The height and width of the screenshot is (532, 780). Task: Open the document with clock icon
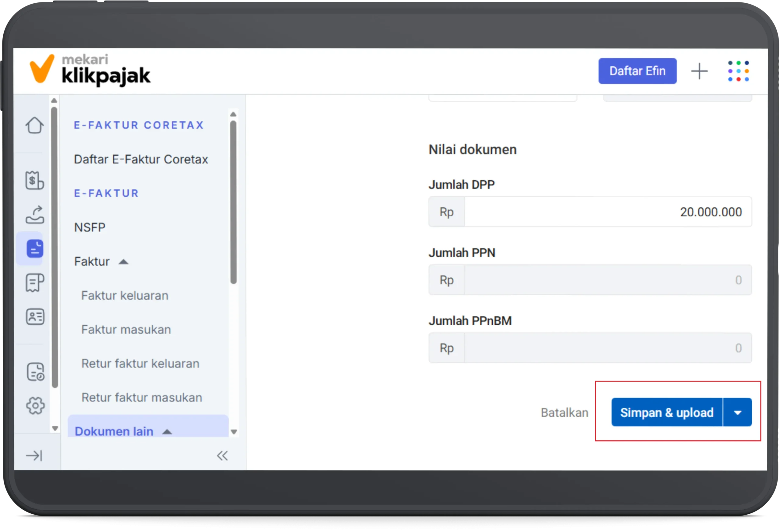click(35, 372)
